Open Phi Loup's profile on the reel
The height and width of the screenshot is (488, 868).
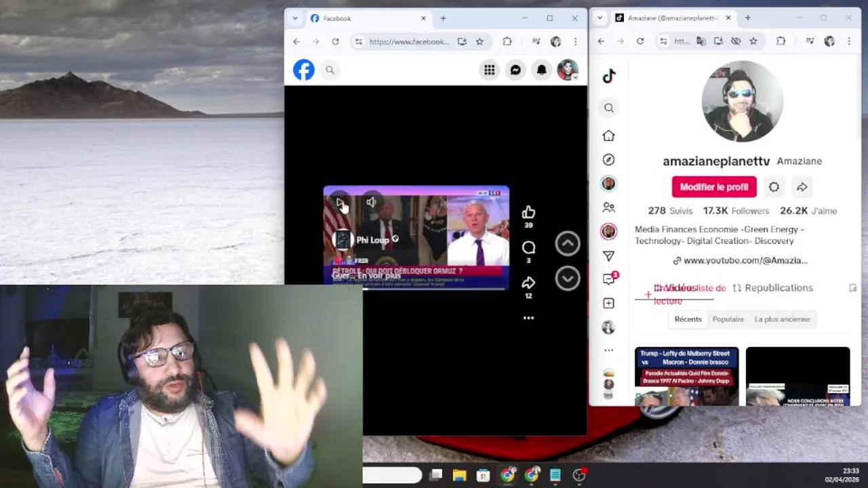(372, 240)
